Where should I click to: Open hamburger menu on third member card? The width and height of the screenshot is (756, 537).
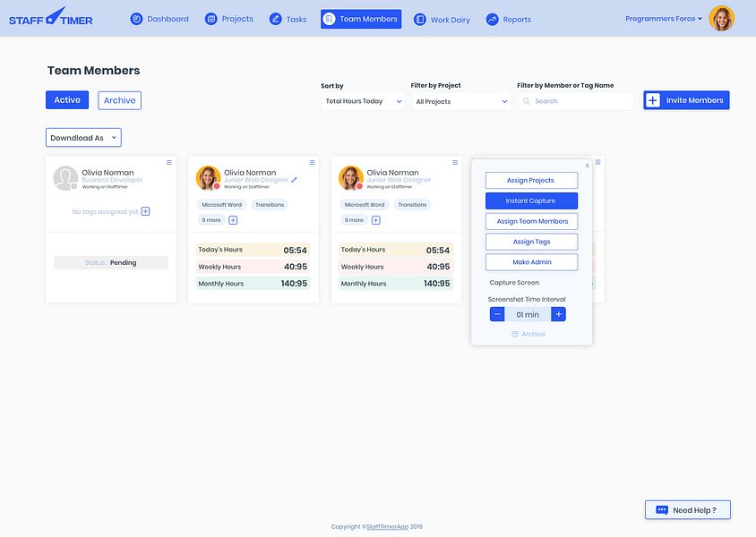pos(455,162)
